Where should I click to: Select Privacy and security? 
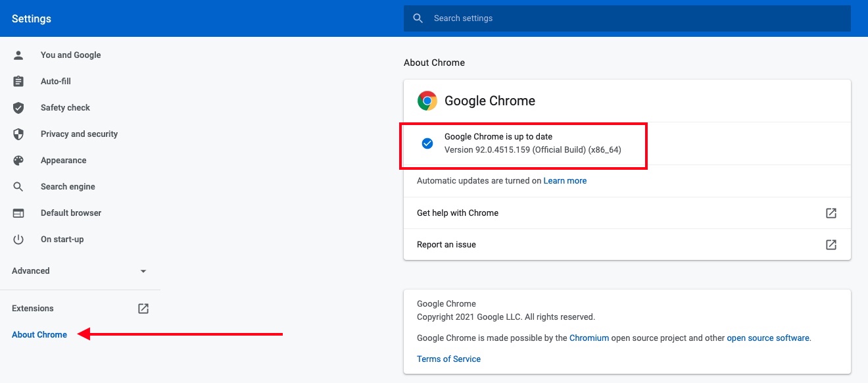click(x=79, y=134)
